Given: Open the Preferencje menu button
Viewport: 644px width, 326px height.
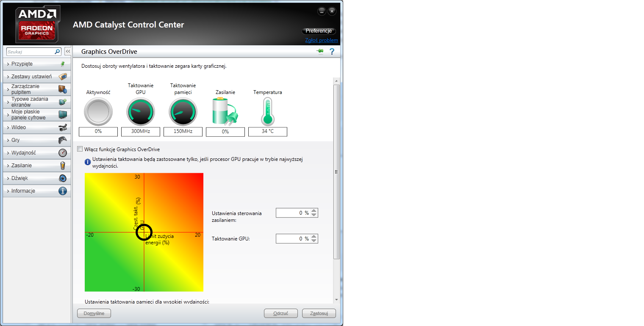Looking at the screenshot, I should tap(319, 31).
